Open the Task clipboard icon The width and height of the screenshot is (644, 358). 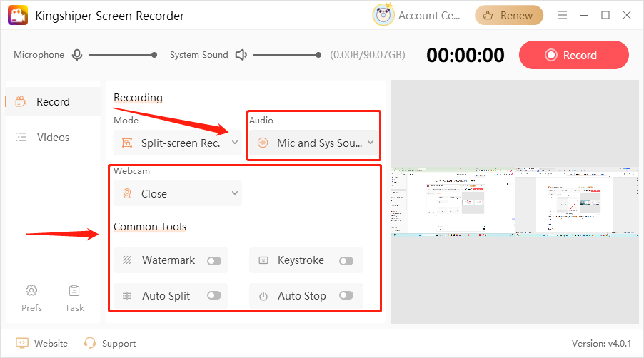point(74,290)
